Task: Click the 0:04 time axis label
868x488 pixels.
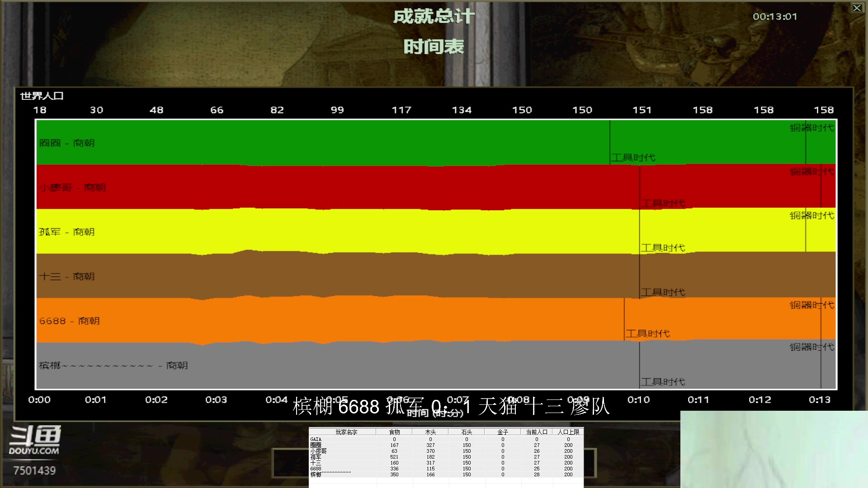Action: click(x=276, y=400)
